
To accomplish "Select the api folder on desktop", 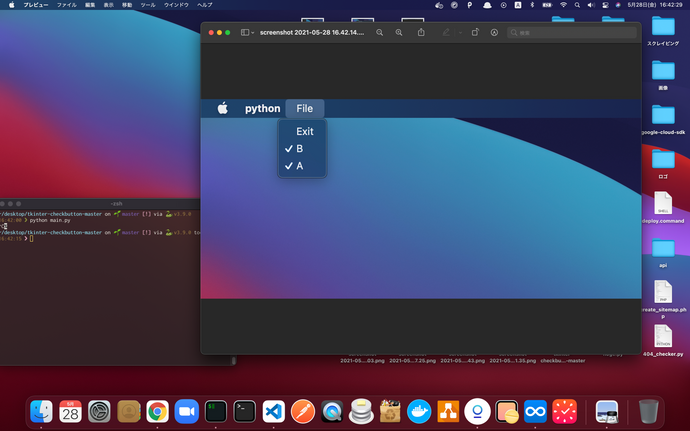I will click(663, 252).
